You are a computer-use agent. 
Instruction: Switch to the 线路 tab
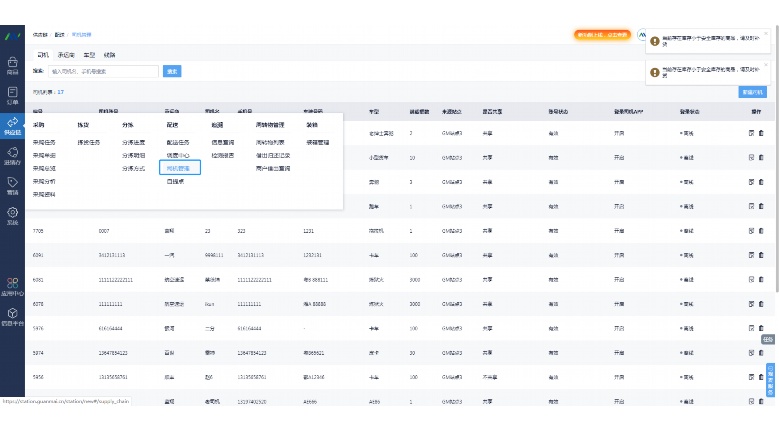pos(109,55)
